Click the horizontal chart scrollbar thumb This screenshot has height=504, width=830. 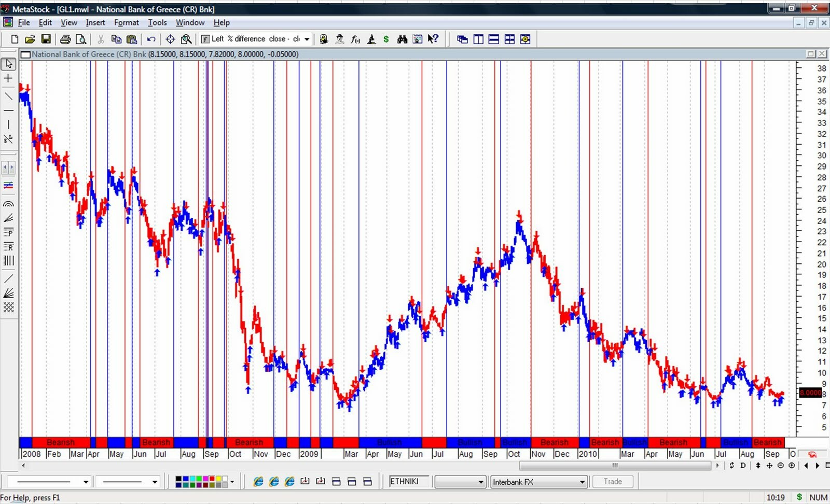click(x=615, y=466)
